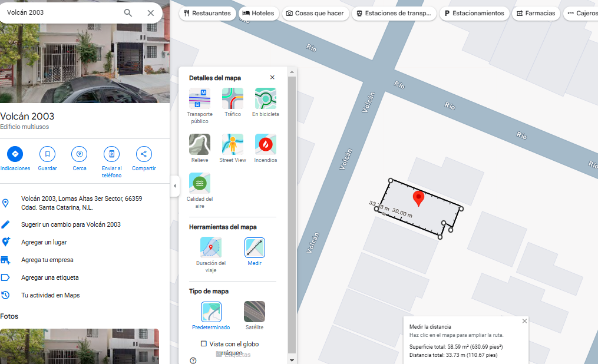Screen dimensions: 598x364
Task: Click help icon at panel bottom
Action: (x=193, y=360)
